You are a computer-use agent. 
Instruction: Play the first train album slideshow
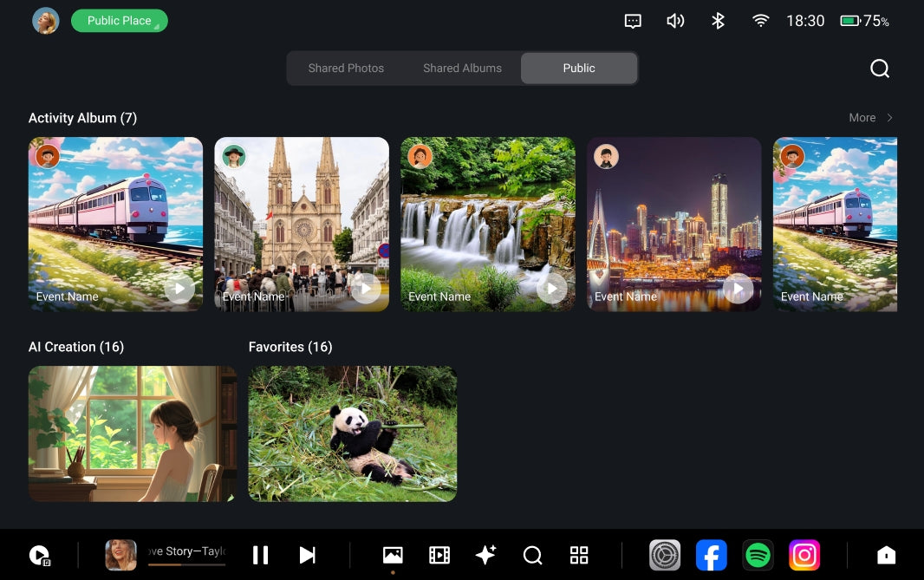pos(179,289)
